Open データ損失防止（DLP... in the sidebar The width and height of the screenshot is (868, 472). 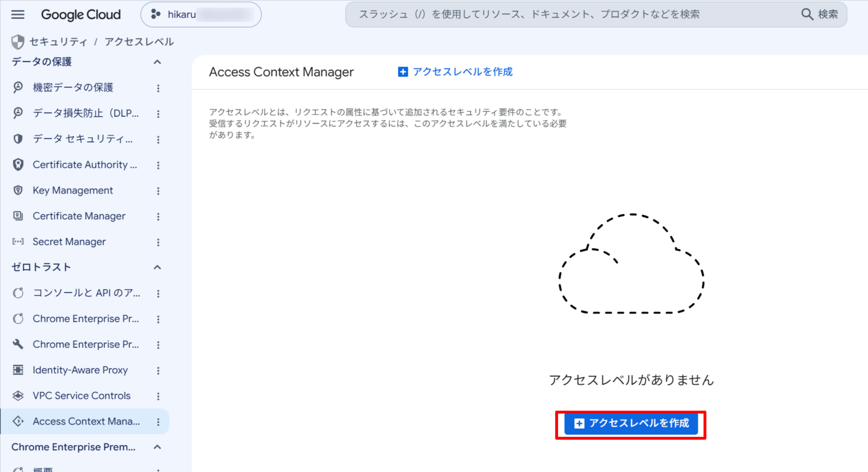[x=86, y=113]
